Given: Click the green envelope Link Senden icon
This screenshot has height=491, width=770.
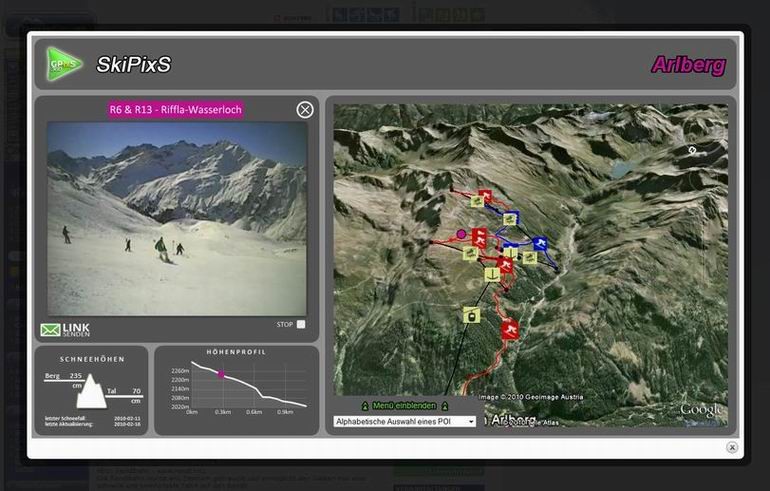Looking at the screenshot, I should 50,330.
